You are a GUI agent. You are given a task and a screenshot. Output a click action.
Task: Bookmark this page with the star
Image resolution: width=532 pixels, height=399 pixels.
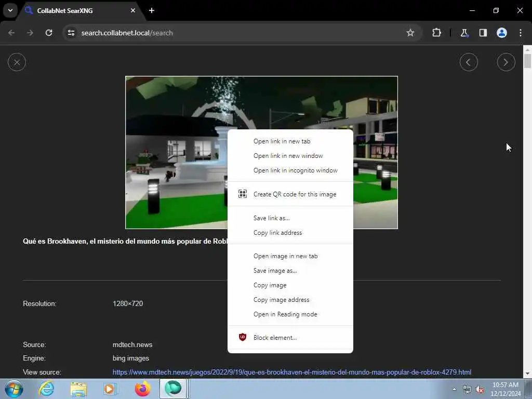click(410, 33)
